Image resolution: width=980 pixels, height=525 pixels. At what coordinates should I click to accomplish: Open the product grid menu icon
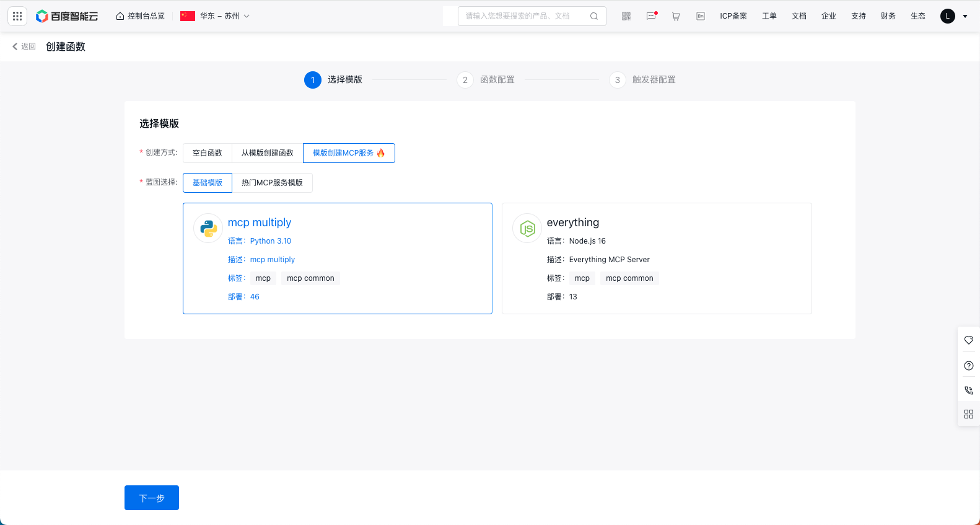click(x=17, y=16)
